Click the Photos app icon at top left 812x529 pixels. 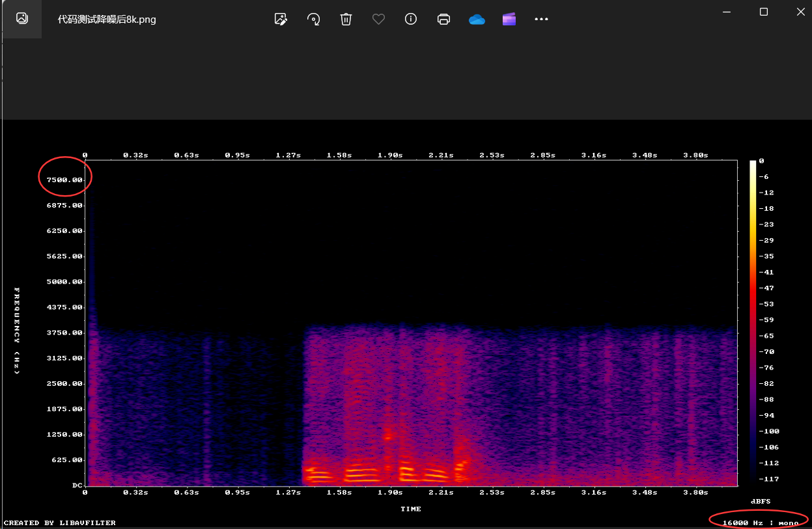tap(22, 18)
